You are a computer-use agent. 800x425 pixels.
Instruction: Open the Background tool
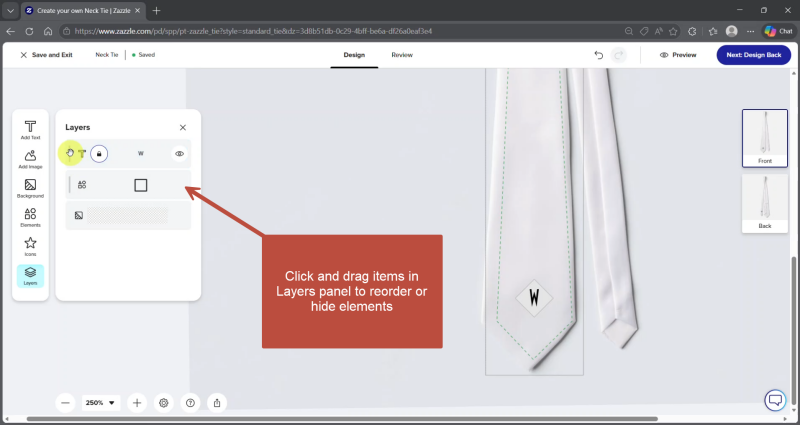click(30, 188)
